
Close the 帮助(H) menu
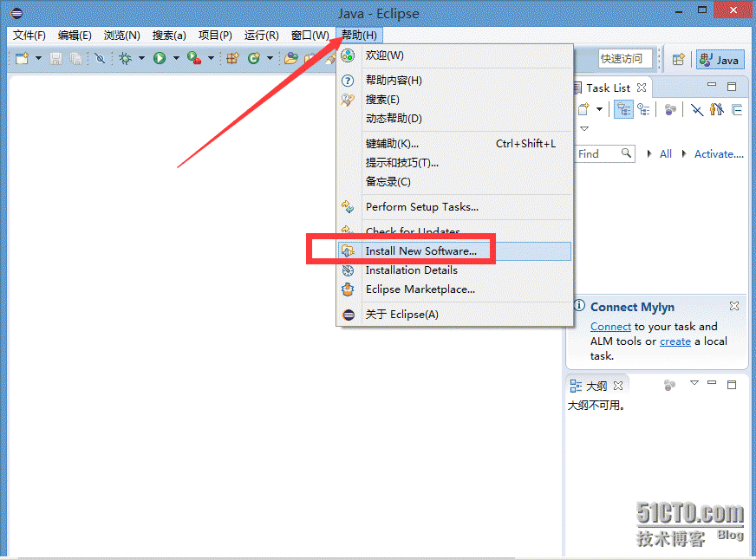tap(359, 36)
